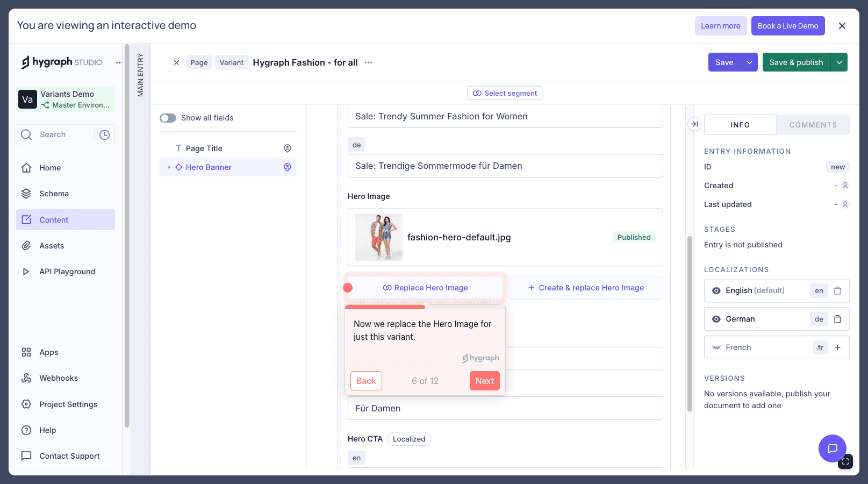
Task: Open the Variants Demo project switcher
Action: 65,99
